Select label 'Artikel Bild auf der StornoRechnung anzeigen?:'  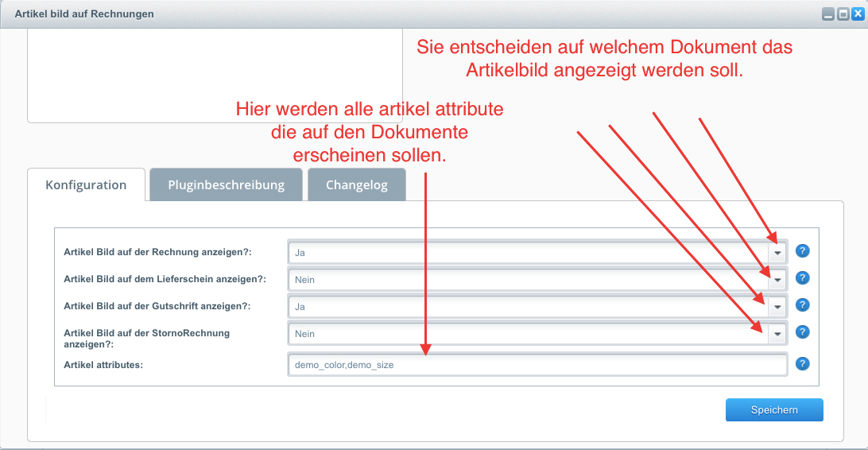(x=147, y=339)
